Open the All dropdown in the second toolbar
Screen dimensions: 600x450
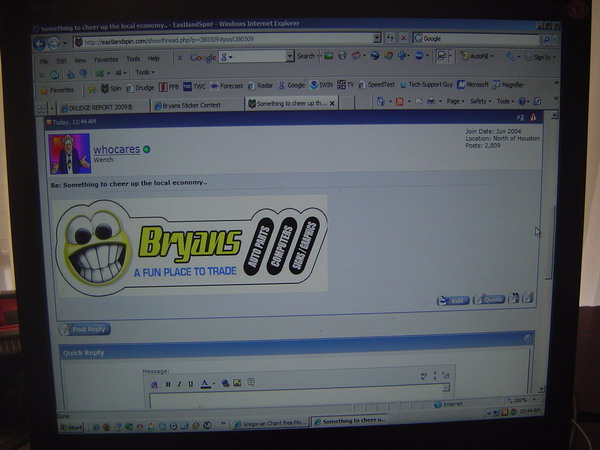[121, 73]
